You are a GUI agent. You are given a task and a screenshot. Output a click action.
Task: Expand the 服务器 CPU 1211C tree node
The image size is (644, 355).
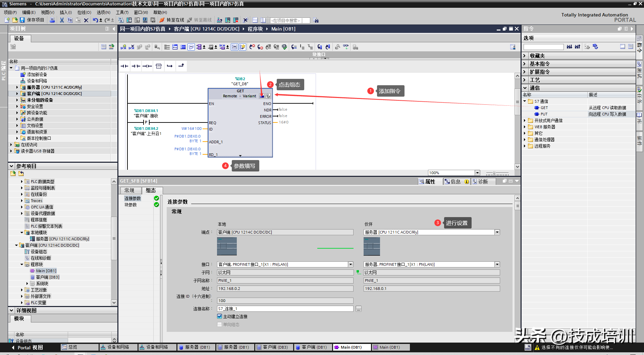click(17, 87)
